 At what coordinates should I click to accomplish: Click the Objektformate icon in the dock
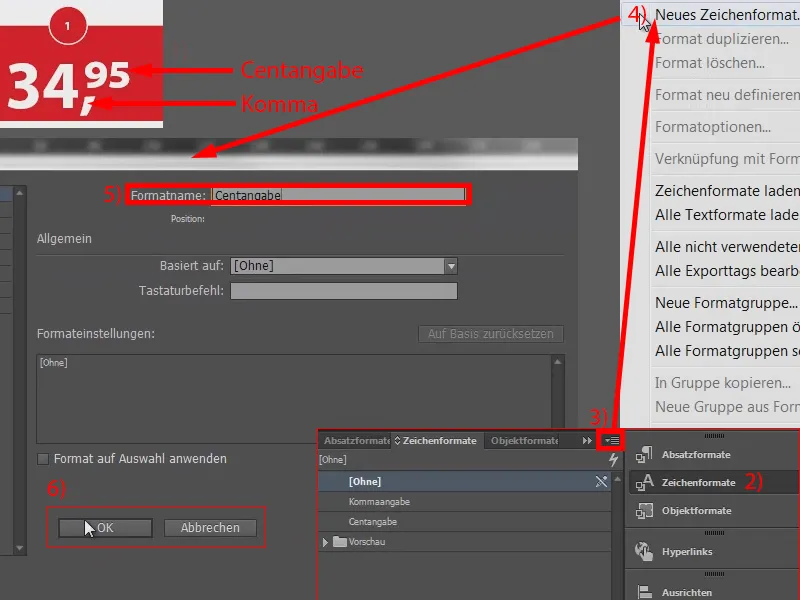click(644, 510)
